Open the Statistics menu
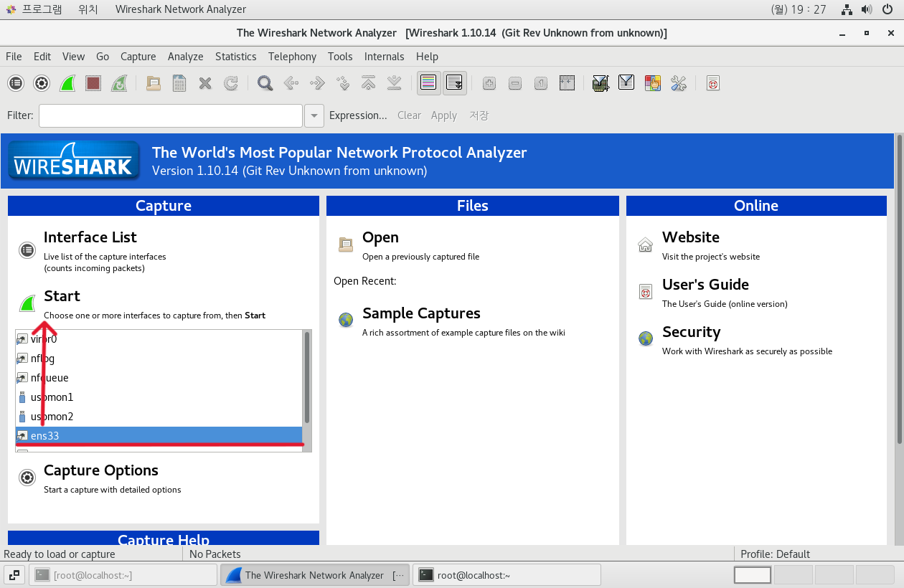This screenshot has width=904, height=588. (x=235, y=56)
